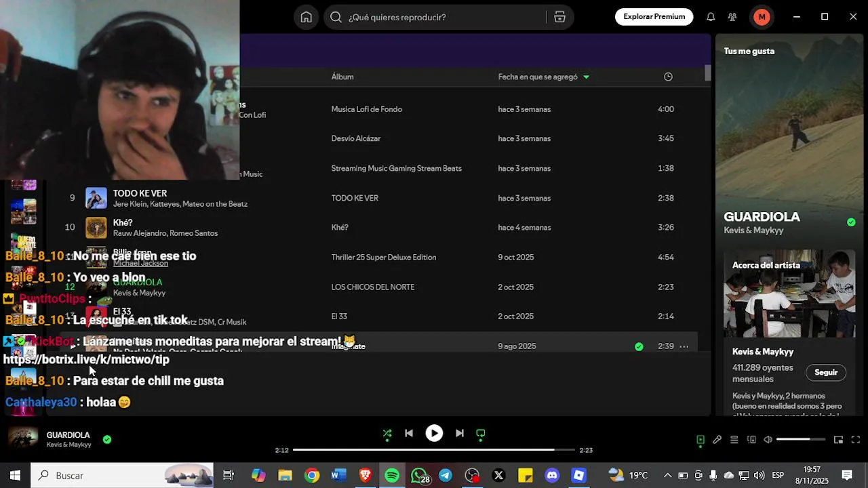868x488 pixels.
Task: Click the Álbum column header
Action: [342, 77]
